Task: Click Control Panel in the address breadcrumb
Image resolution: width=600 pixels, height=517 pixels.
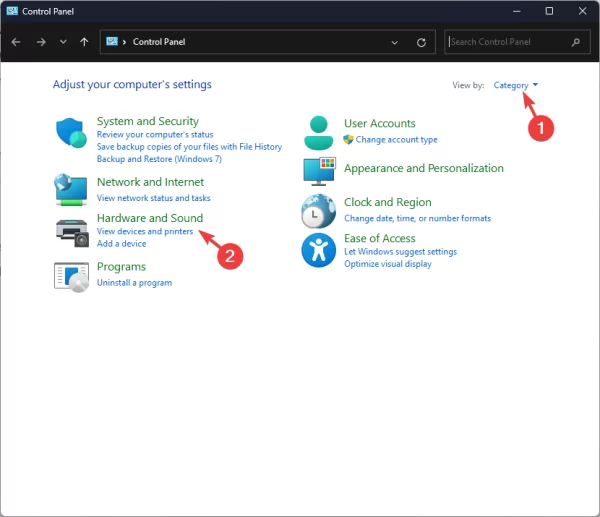Action: click(x=159, y=42)
